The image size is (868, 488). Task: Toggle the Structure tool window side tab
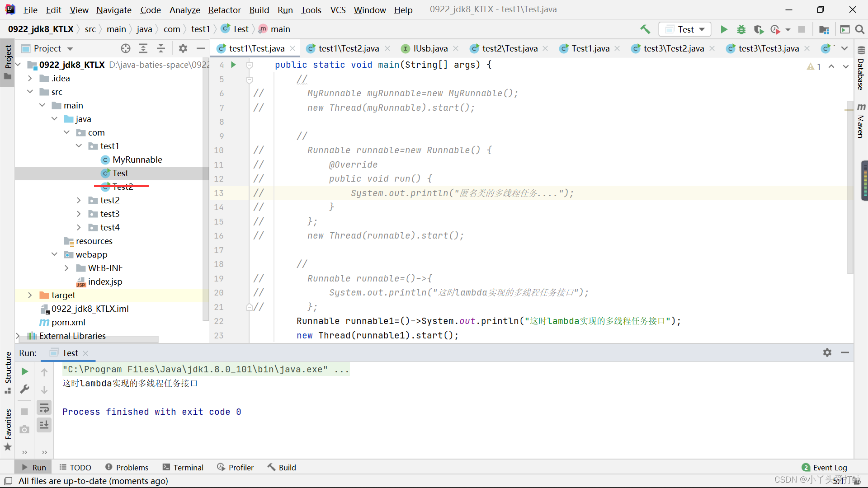pos(8,372)
